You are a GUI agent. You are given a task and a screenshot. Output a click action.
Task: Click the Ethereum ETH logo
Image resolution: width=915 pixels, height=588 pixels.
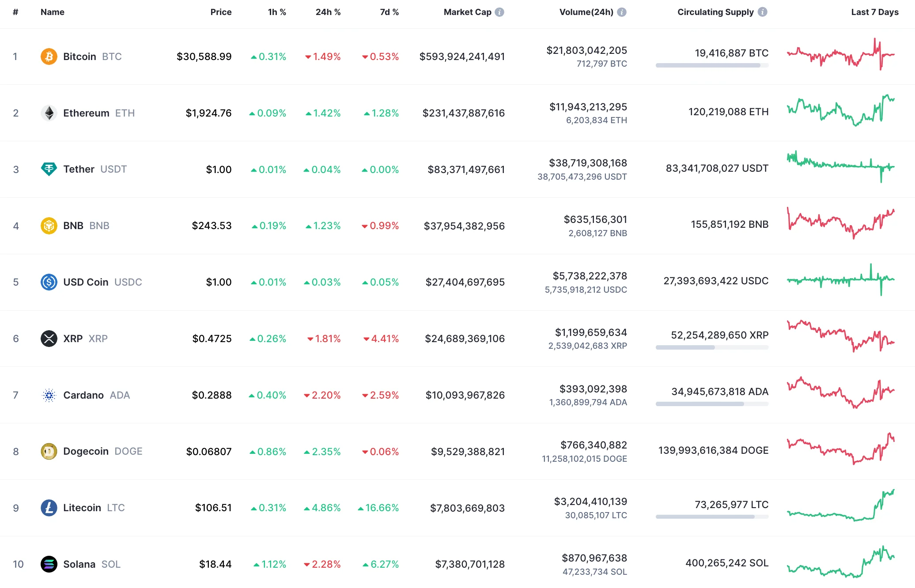tap(49, 113)
